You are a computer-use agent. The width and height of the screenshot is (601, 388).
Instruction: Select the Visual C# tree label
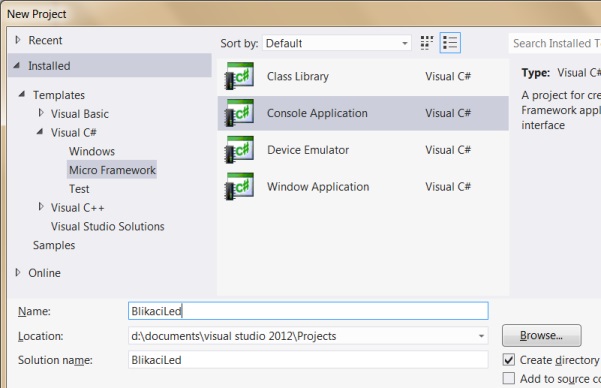click(74, 133)
